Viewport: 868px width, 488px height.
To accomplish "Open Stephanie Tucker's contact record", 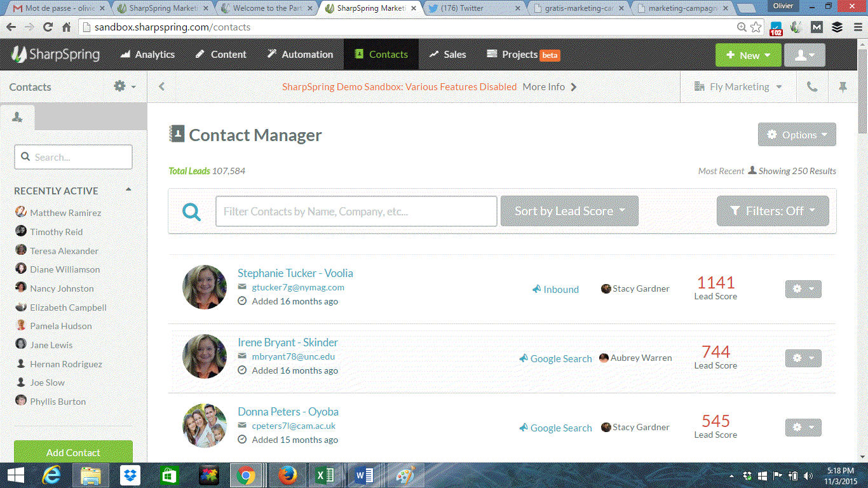I will (295, 273).
